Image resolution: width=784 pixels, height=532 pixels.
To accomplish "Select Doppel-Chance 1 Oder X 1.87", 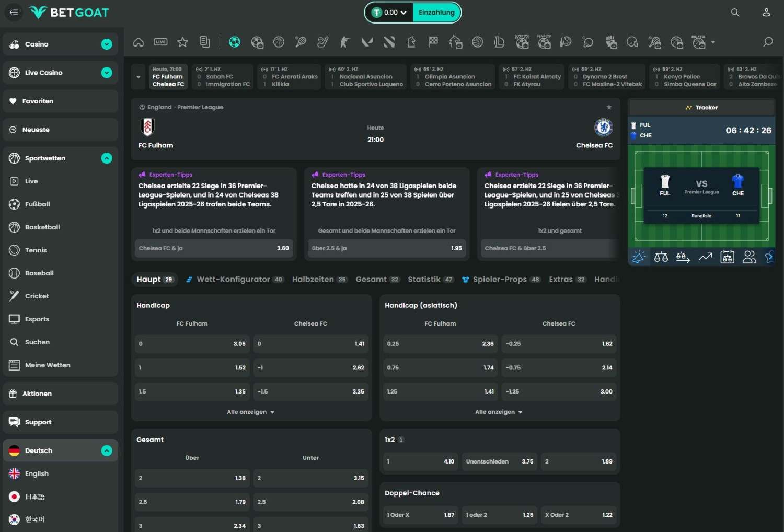I will coord(421,515).
